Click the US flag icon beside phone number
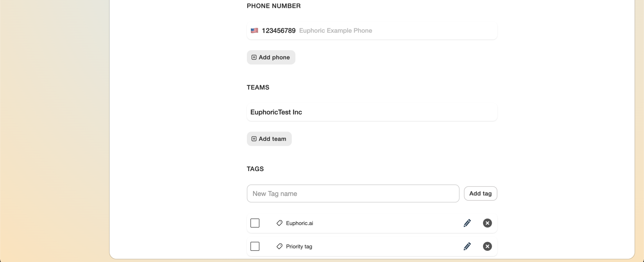This screenshot has height=262, width=644. [x=254, y=31]
